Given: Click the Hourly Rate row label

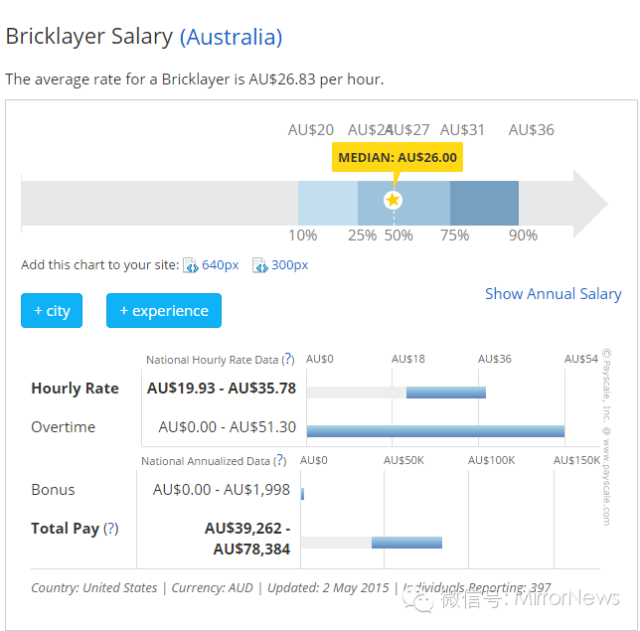Looking at the screenshot, I should tap(75, 388).
